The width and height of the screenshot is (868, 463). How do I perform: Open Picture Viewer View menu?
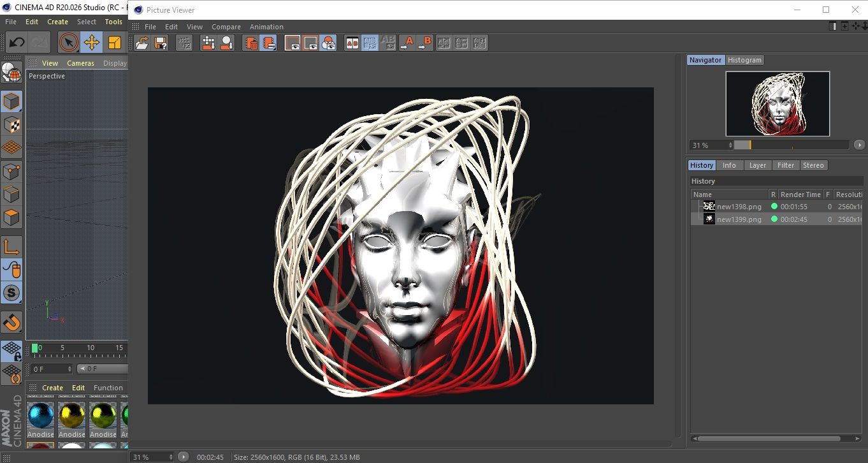tap(194, 27)
